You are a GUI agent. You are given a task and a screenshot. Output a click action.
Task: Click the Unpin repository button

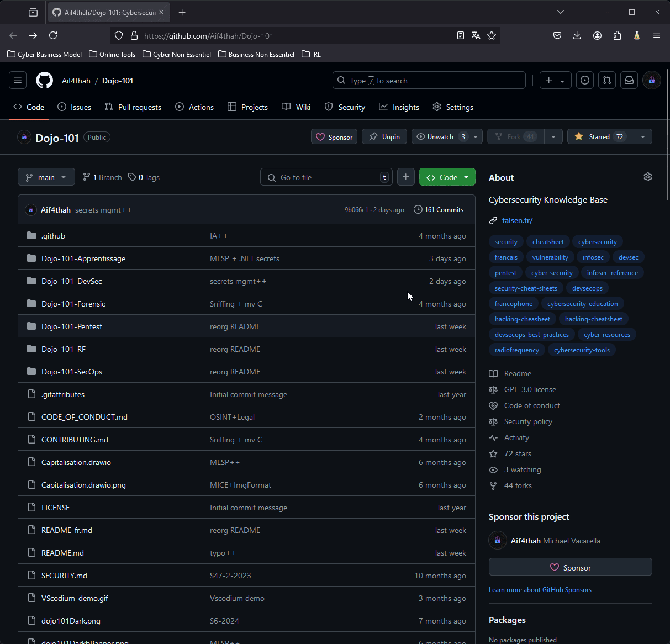pyautogui.click(x=384, y=136)
